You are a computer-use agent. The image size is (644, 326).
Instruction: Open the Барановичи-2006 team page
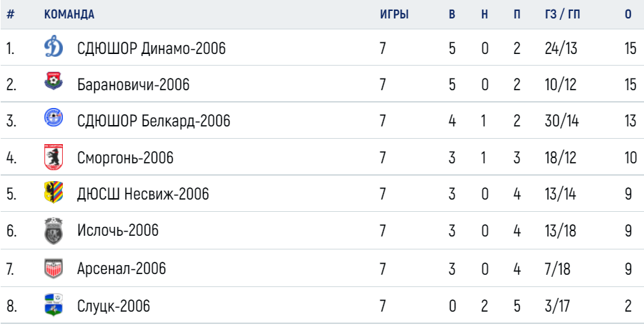[x=133, y=85]
